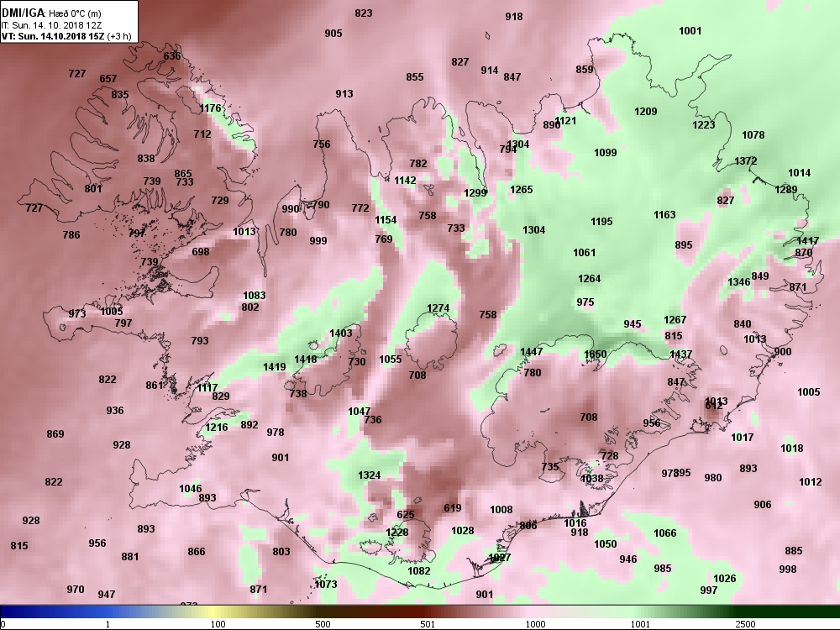Click the map value 1117
The width and height of the screenshot is (840, 630).
(x=207, y=387)
